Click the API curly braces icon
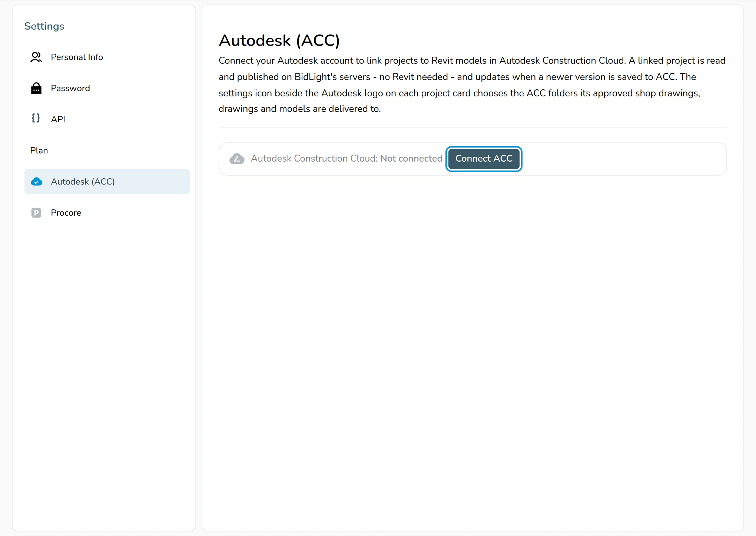756x536 pixels. (36, 118)
